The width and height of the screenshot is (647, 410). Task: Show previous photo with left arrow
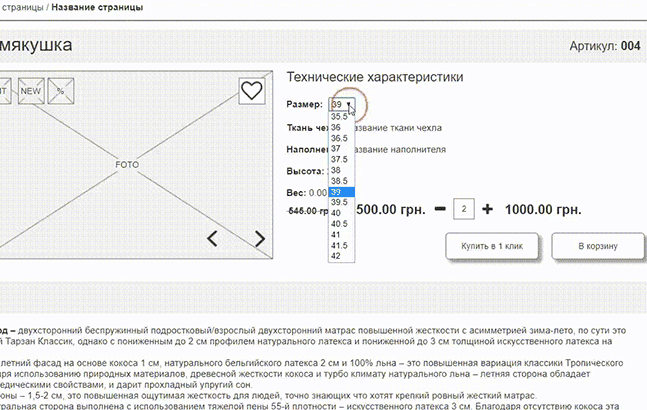click(x=212, y=239)
